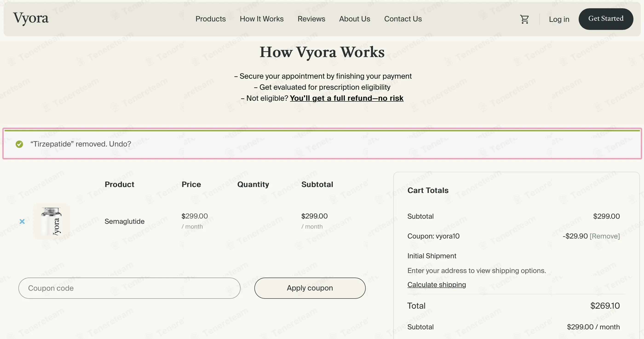Open the full refund—no risk link
Viewport: 644px width, 339px height.
347,98
